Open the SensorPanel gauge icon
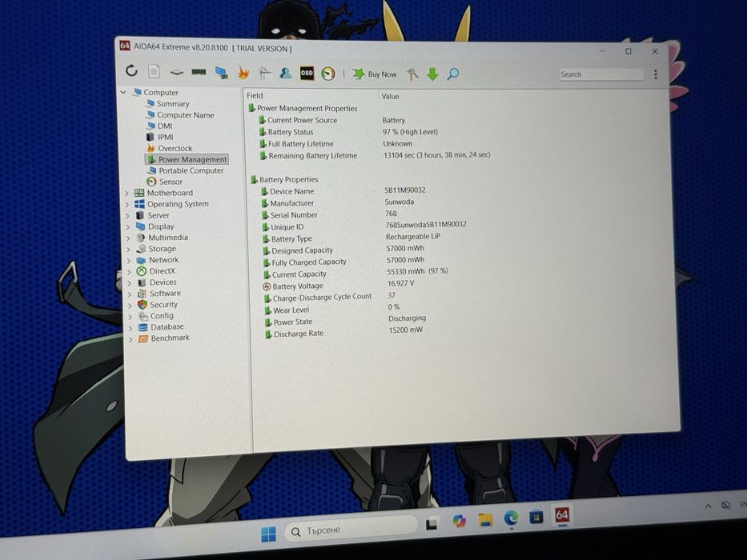Screen dimensions: 747x560 328,74
